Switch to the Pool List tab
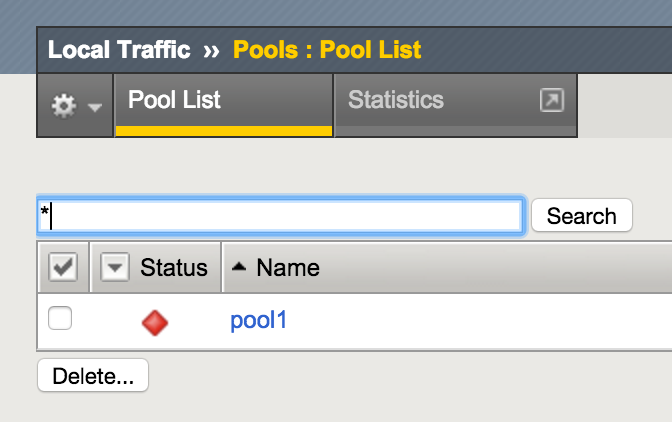672x422 pixels. coord(175,101)
